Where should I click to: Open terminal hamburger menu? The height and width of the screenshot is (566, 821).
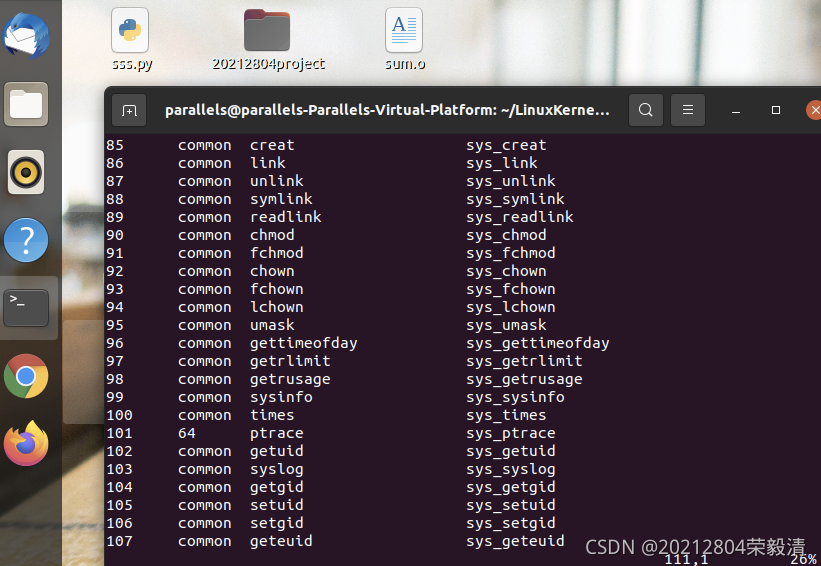687,110
